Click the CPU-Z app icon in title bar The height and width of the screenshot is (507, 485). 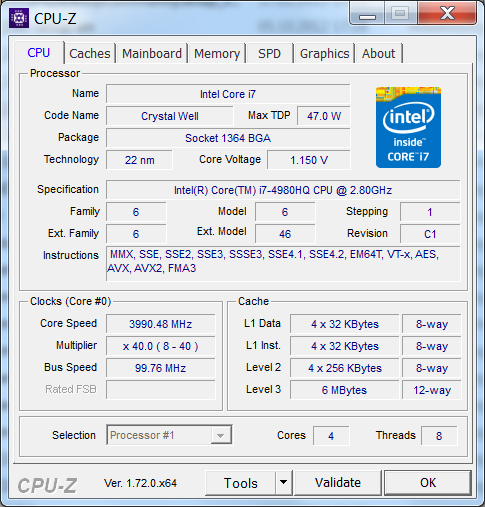tap(19, 18)
